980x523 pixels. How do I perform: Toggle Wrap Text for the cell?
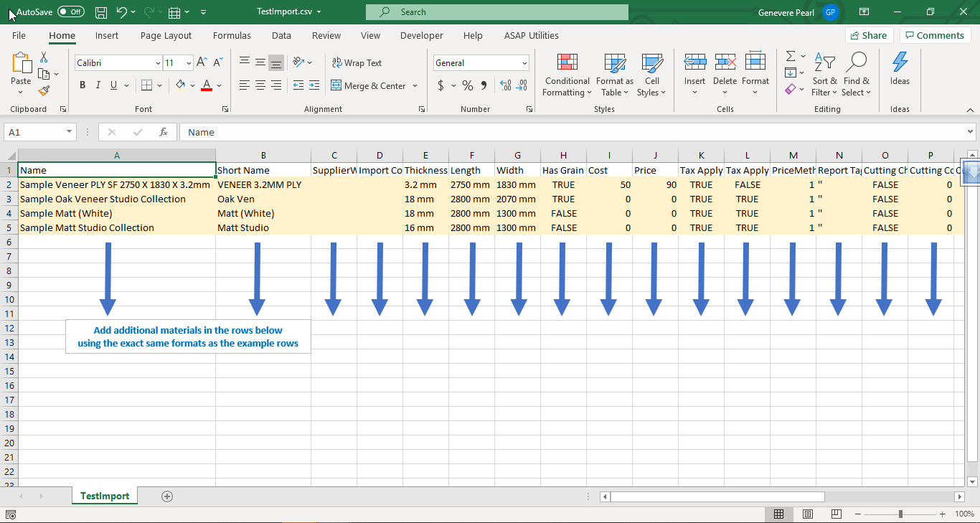(357, 63)
